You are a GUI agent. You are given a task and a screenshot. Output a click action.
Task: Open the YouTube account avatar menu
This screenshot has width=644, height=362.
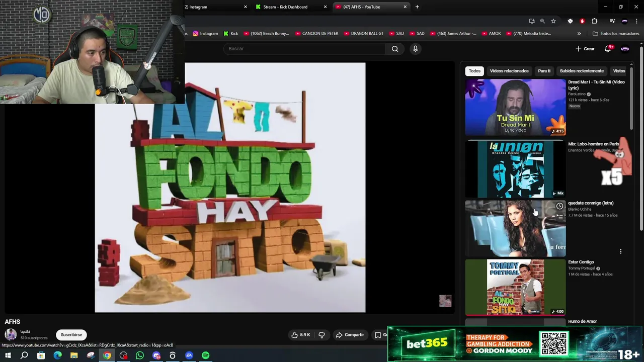pyautogui.click(x=625, y=49)
